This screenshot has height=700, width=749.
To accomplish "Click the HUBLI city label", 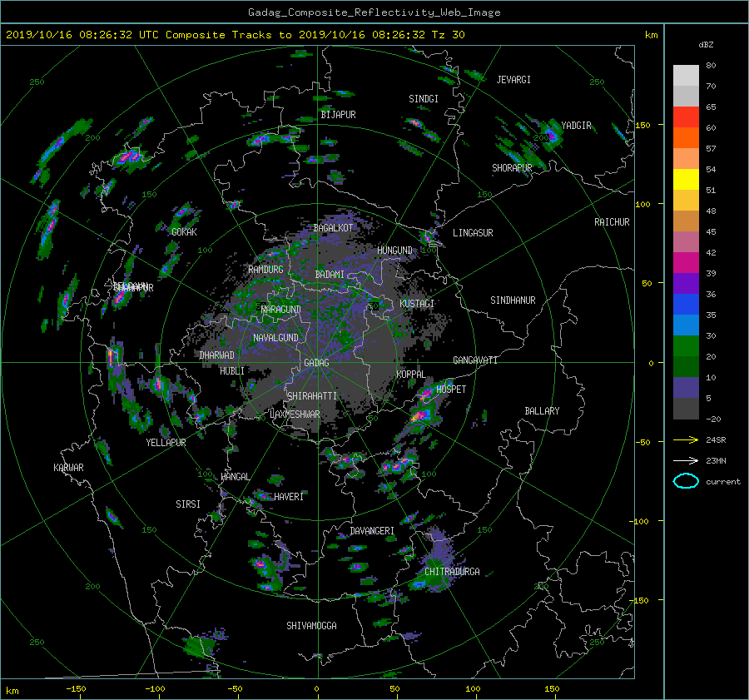I will (231, 370).
